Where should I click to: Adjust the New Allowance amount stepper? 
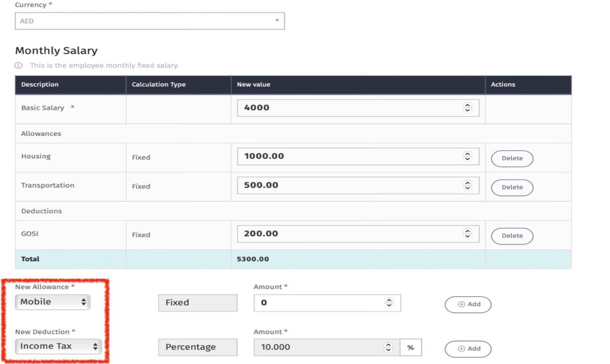(x=389, y=303)
